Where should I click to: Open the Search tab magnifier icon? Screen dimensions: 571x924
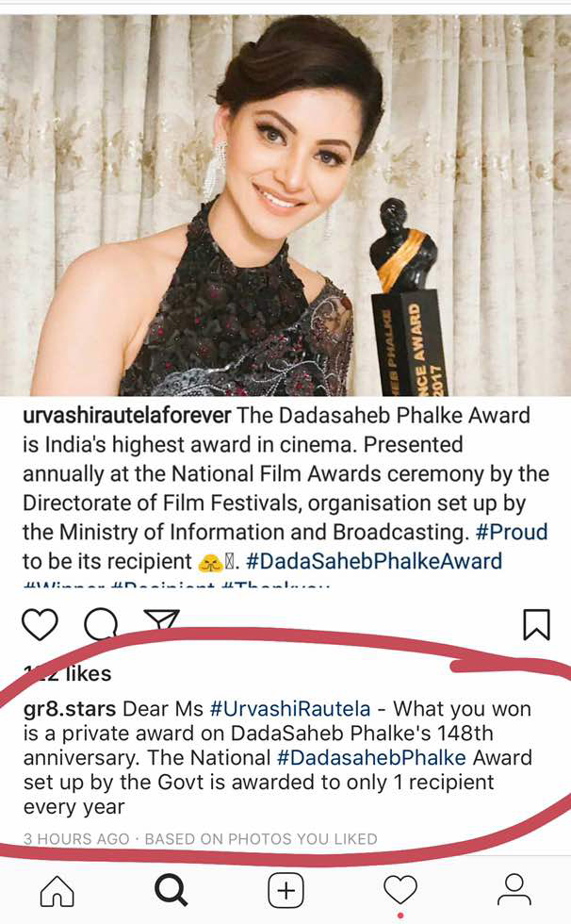171,890
